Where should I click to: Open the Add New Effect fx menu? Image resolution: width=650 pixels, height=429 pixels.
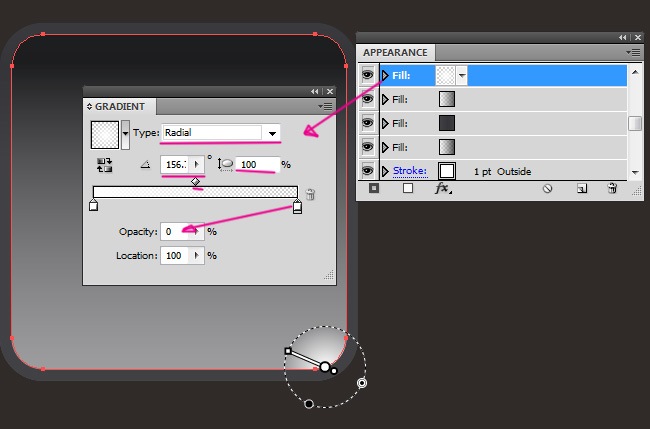(442, 188)
